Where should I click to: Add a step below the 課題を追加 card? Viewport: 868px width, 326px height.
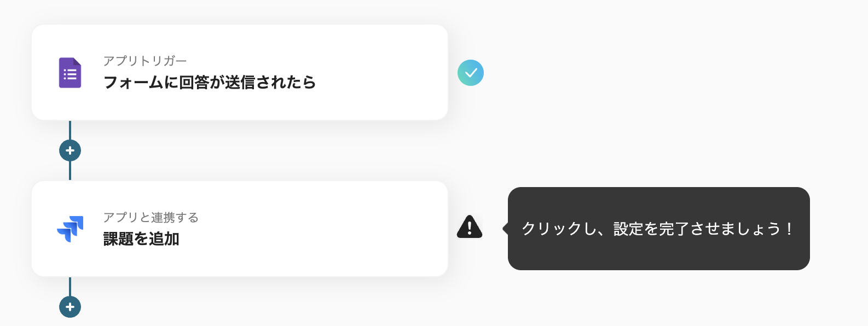[70, 307]
